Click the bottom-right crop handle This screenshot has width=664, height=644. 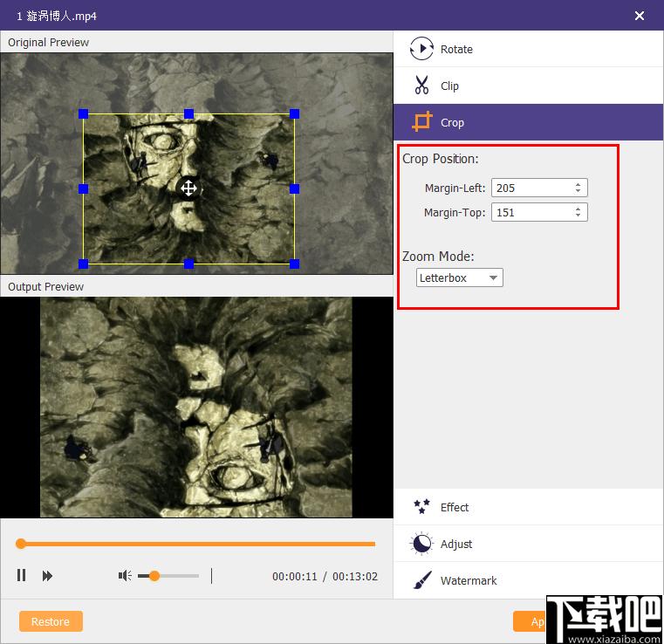[x=295, y=264]
